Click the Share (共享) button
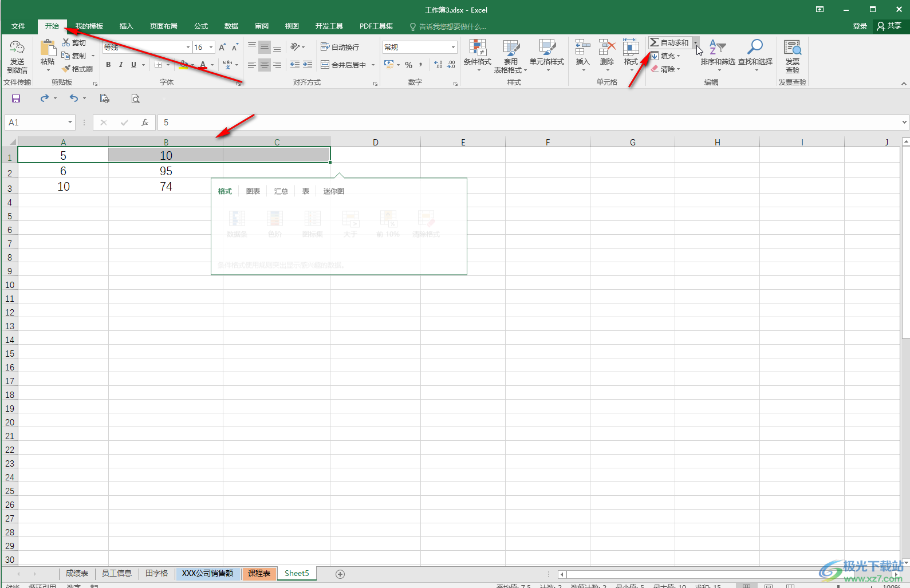This screenshot has height=588, width=910. tap(889, 26)
